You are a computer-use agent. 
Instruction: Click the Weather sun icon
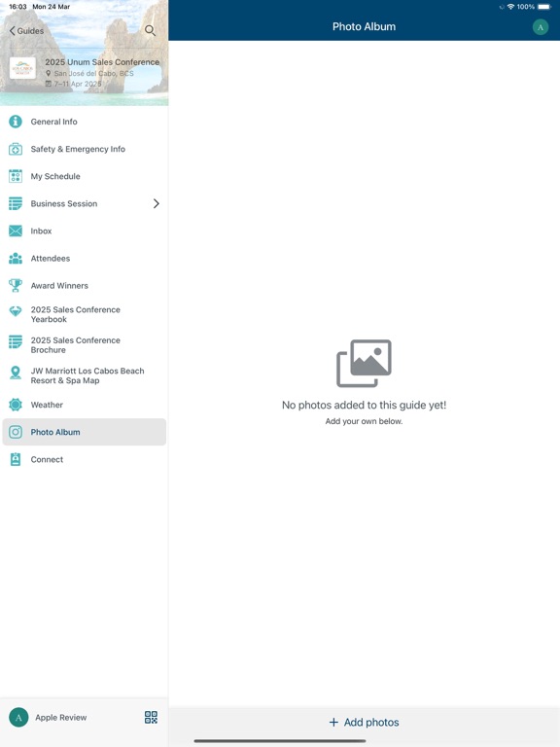tap(16, 405)
